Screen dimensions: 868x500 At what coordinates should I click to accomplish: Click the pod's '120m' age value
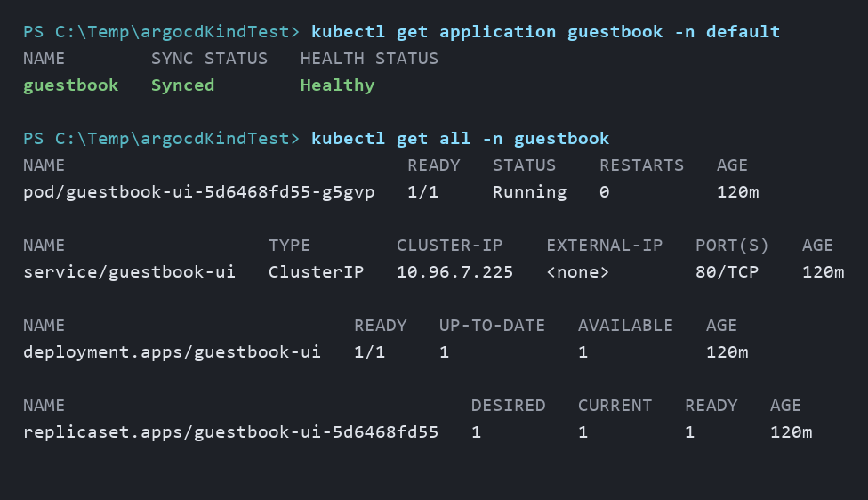(738, 192)
